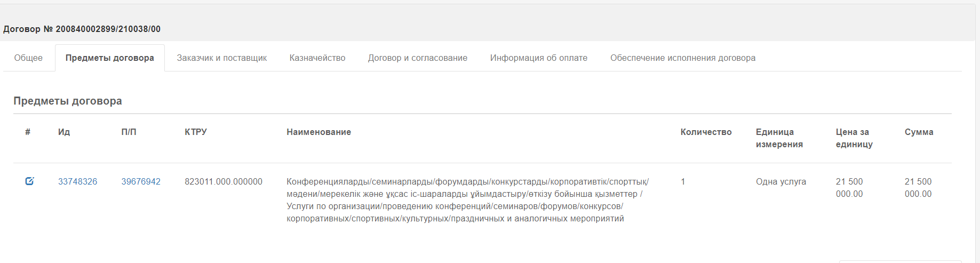Click the contract number heading 200840002899/210038/00

coord(82,29)
